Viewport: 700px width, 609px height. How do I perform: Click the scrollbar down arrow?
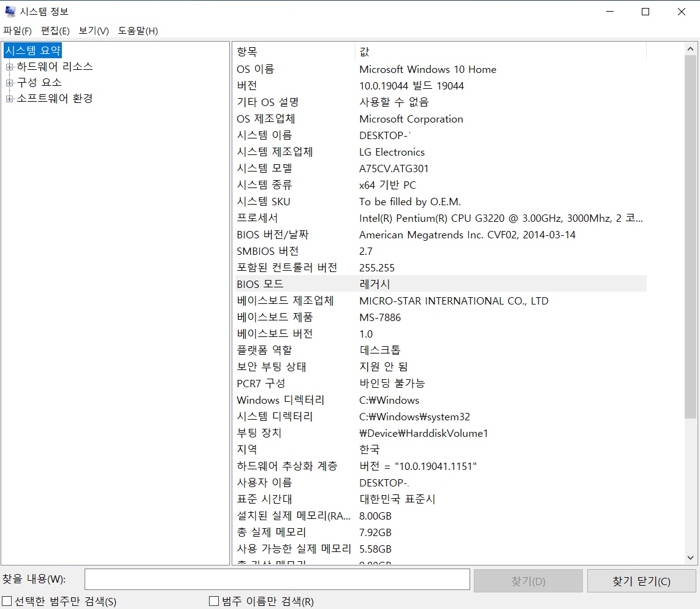click(x=690, y=558)
